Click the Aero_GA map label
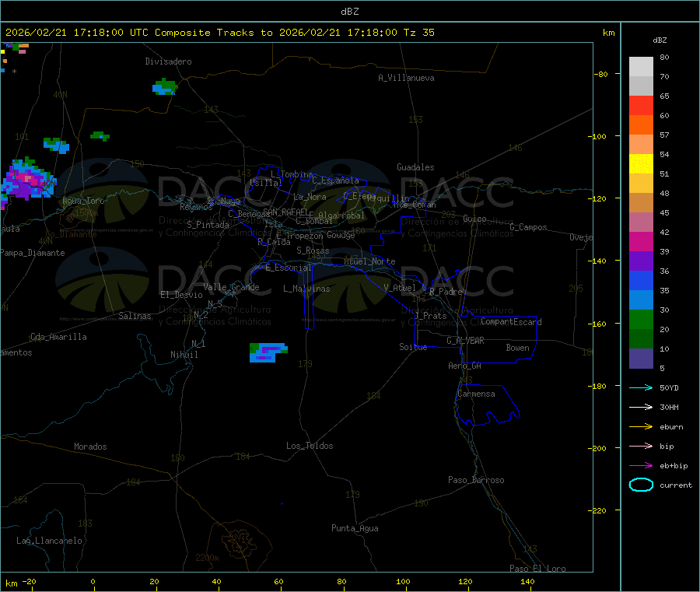Image resolution: width=700 pixels, height=592 pixels. tap(465, 366)
